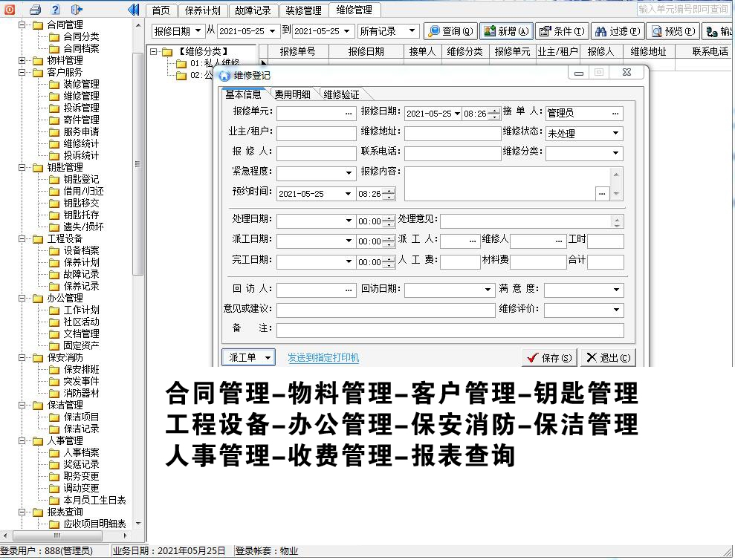Click the 查询 search button
The image size is (735, 560).
[x=450, y=31]
